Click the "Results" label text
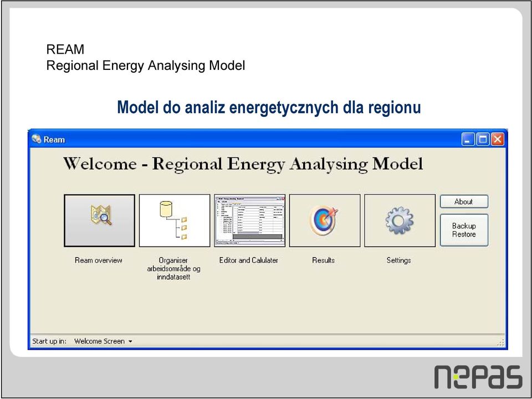The image size is (532, 399). click(x=323, y=260)
